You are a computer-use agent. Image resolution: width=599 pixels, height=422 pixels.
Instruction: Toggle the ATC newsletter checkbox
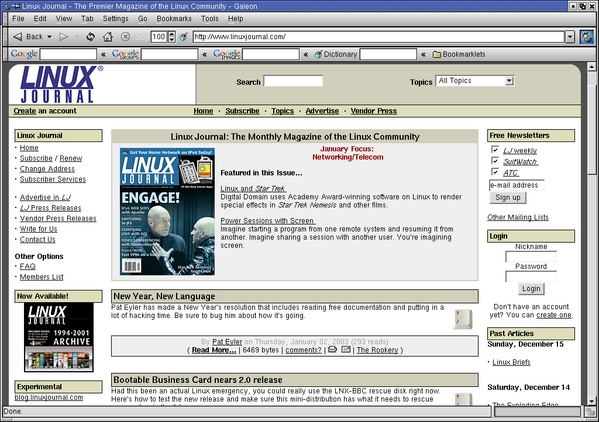495,171
